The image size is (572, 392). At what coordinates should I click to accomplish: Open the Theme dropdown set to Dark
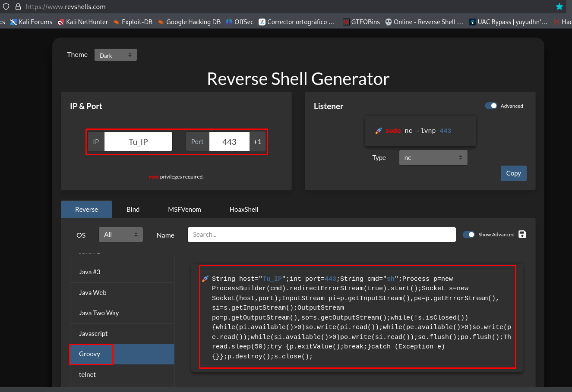[x=116, y=55]
